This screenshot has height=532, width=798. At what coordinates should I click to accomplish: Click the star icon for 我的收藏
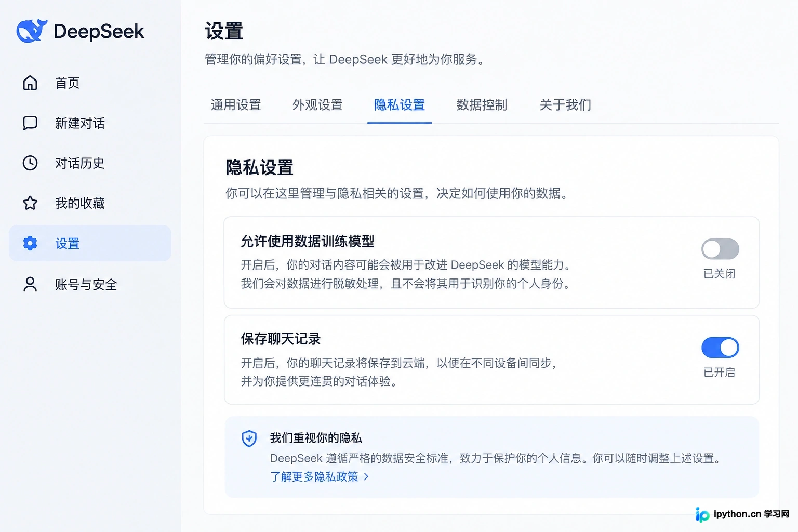pos(30,203)
